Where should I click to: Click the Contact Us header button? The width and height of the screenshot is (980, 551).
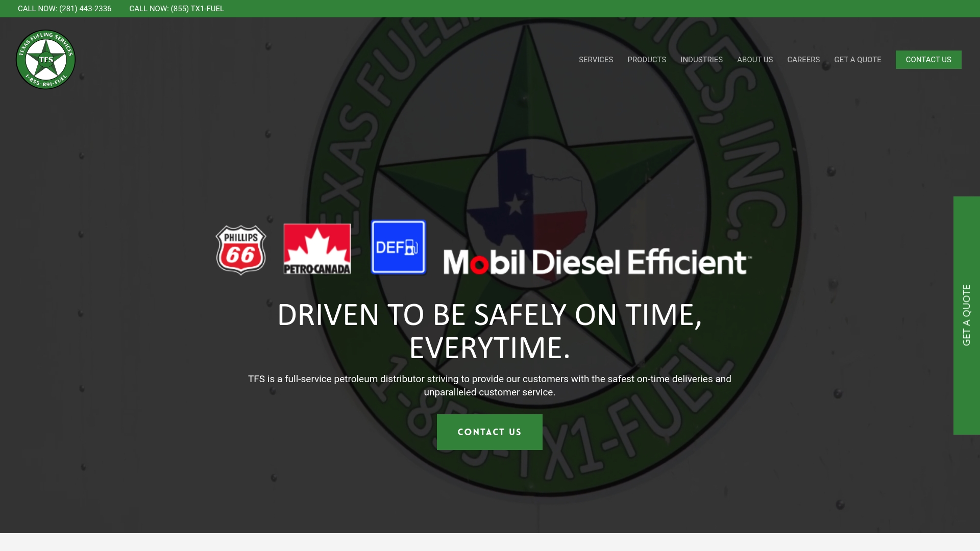[928, 60]
